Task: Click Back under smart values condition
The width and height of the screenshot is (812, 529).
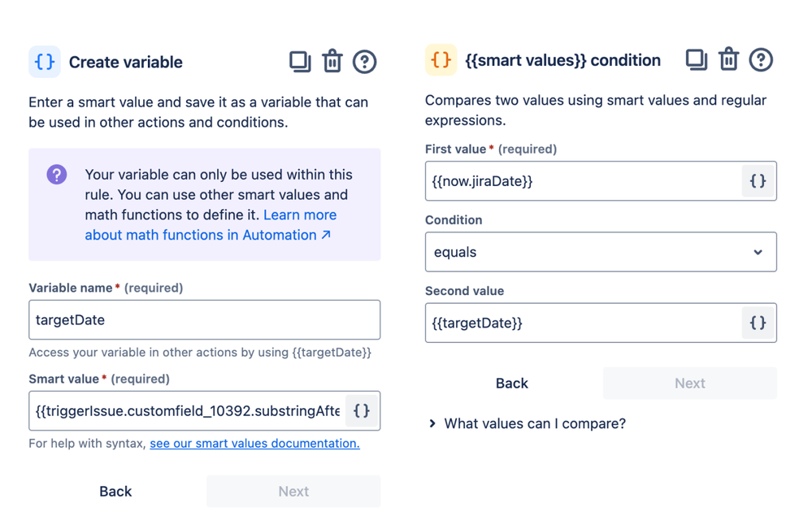Action: tap(512, 383)
